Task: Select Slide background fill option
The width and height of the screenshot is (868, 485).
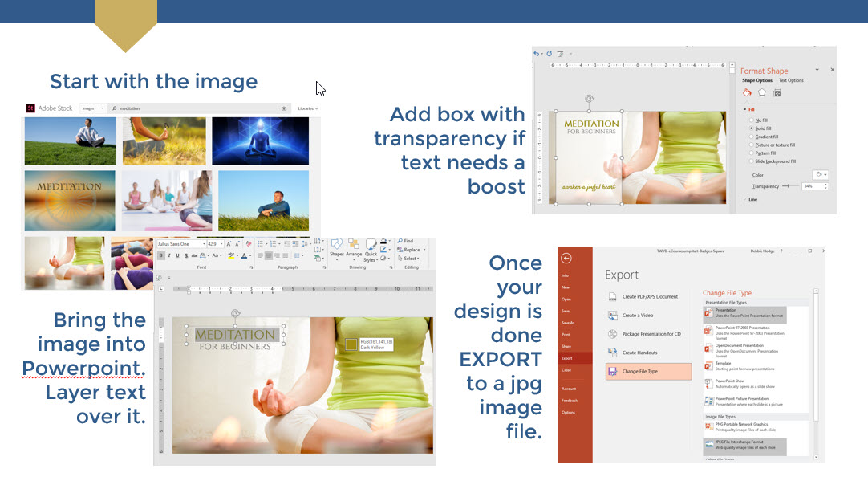Action: (751, 161)
